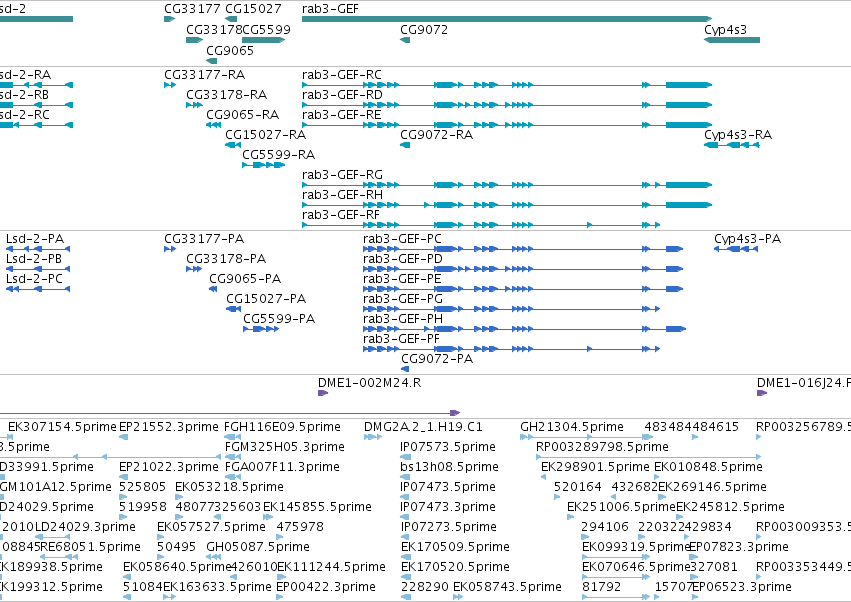The height and width of the screenshot is (602, 851).
Task: Open EST EP00422.3prime
Action: click(x=326, y=587)
